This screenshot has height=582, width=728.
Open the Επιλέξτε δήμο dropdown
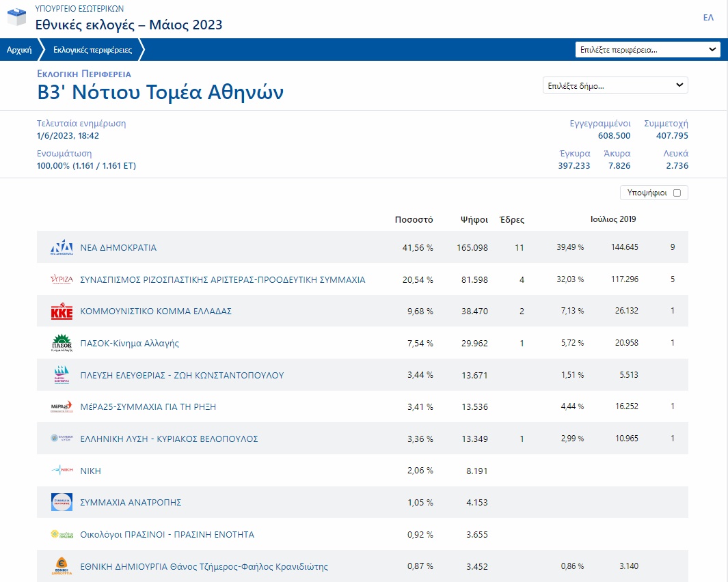[x=615, y=85]
